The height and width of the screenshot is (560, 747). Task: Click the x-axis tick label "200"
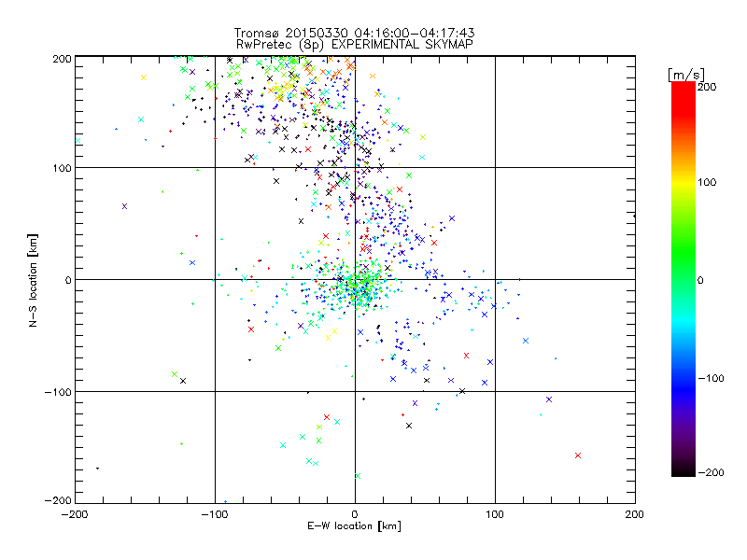click(635, 514)
